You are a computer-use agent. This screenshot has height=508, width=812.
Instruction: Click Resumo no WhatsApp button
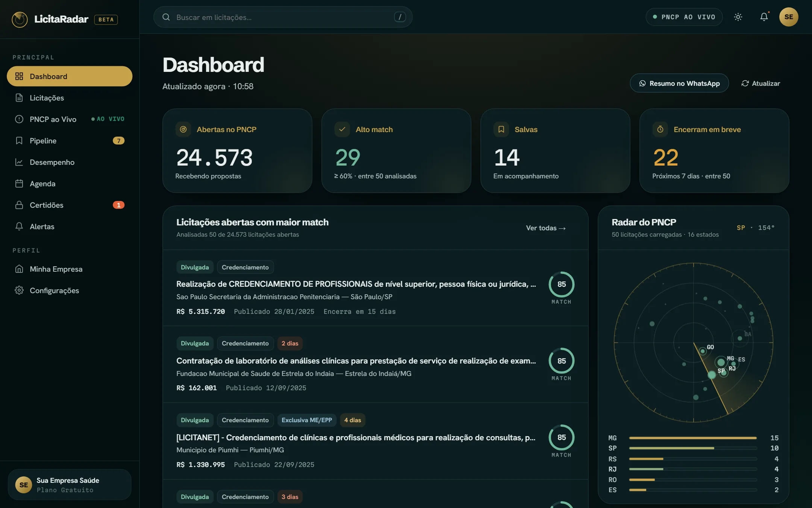coord(679,83)
